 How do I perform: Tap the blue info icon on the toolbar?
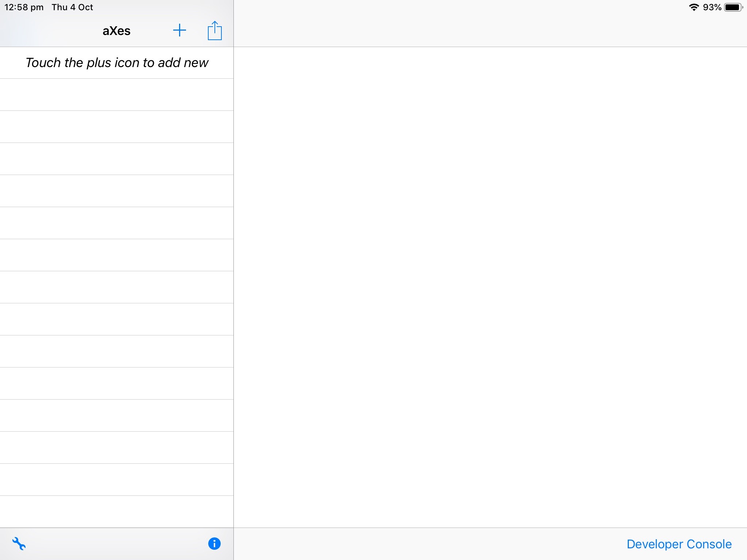pyautogui.click(x=214, y=544)
